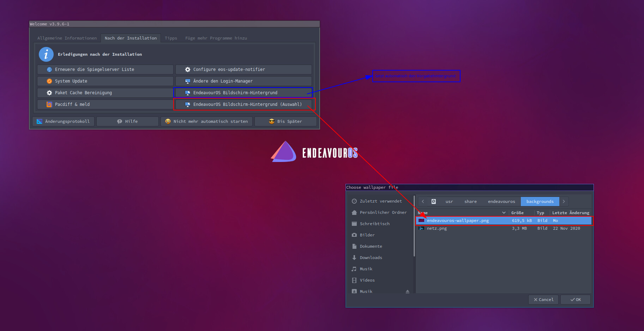Navigate to usr in path bar
The height and width of the screenshot is (331, 644).
[449, 201]
